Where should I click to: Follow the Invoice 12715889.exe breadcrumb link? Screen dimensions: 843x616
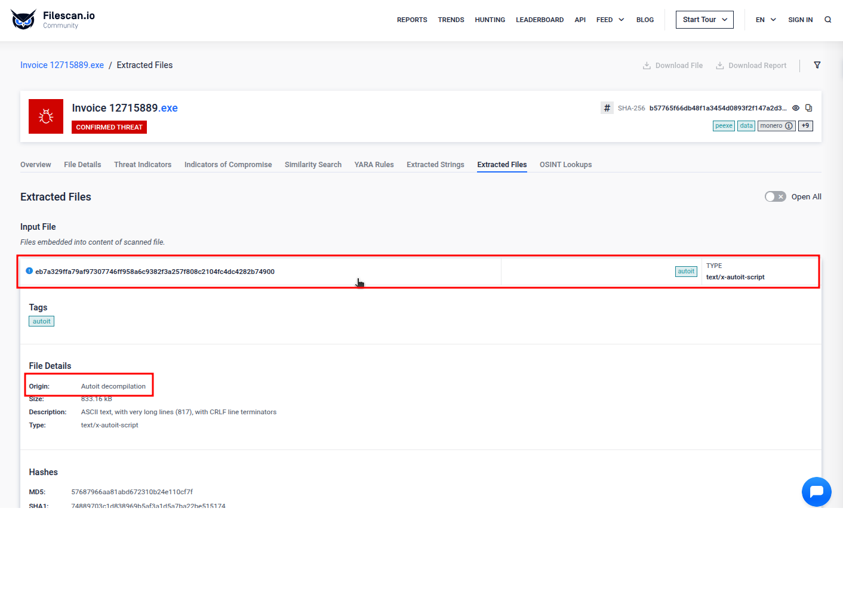tap(62, 65)
